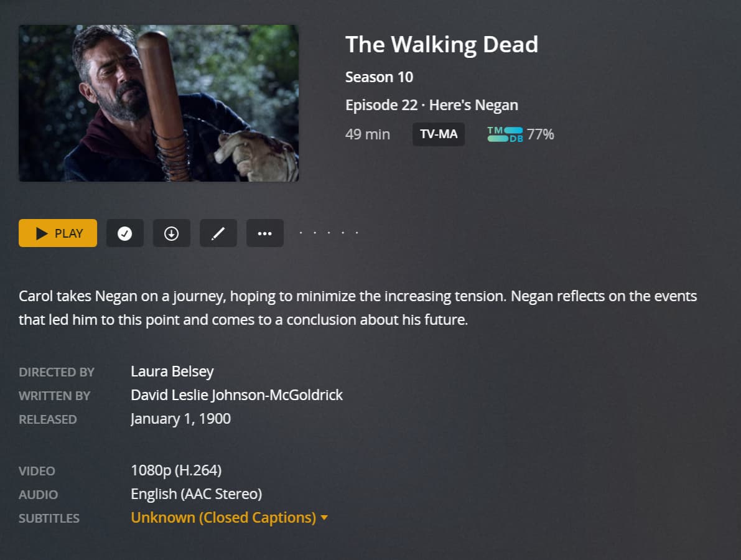Set rating with the last rating dot
Image resolution: width=741 pixels, height=560 pixels.
[x=357, y=233]
